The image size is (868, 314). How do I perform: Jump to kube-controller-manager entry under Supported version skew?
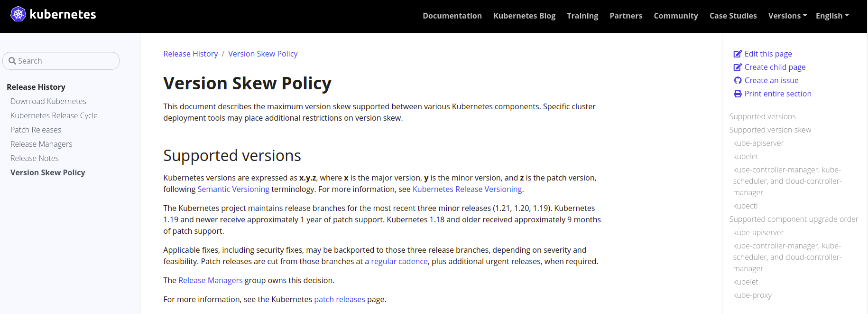click(787, 181)
